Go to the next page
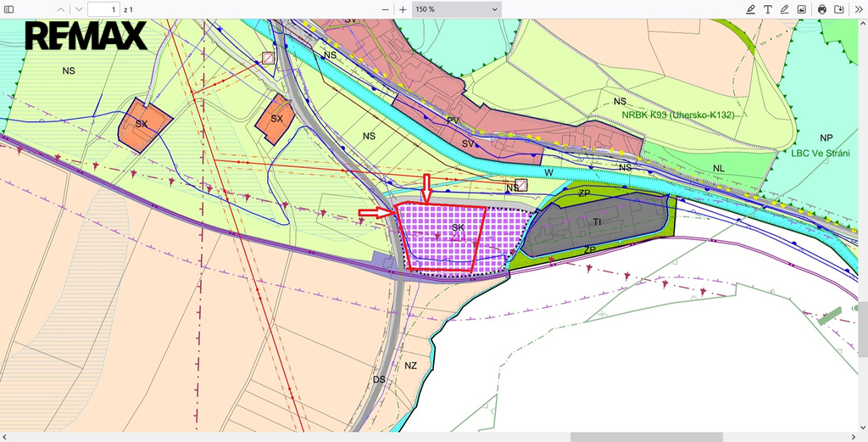The image size is (868, 442). point(78,8)
